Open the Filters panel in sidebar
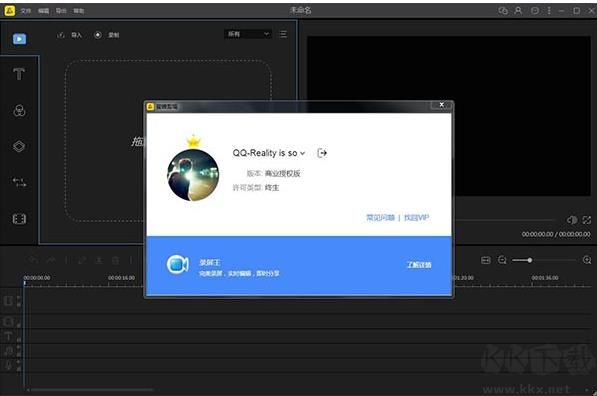The width and height of the screenshot is (597, 396). point(19,110)
